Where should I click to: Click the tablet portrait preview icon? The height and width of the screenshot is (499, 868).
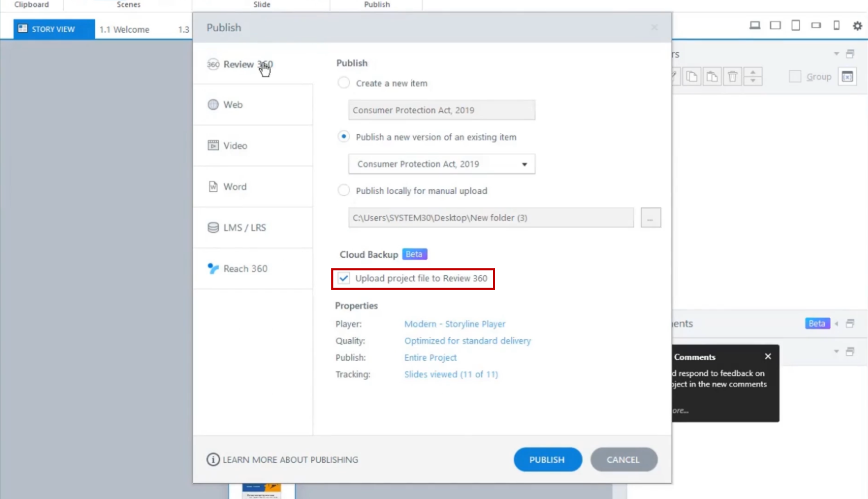click(796, 26)
